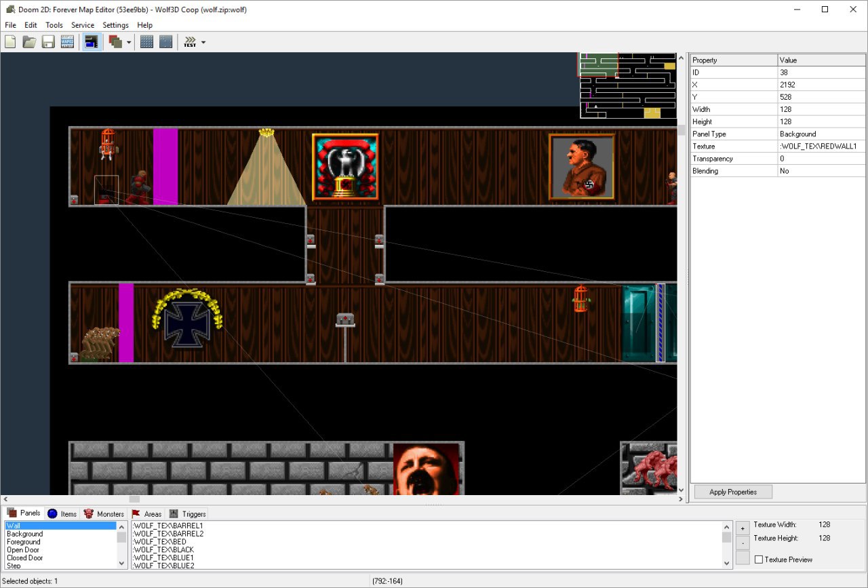Open the Service menu
Viewport: 868px width, 588px height.
[83, 25]
